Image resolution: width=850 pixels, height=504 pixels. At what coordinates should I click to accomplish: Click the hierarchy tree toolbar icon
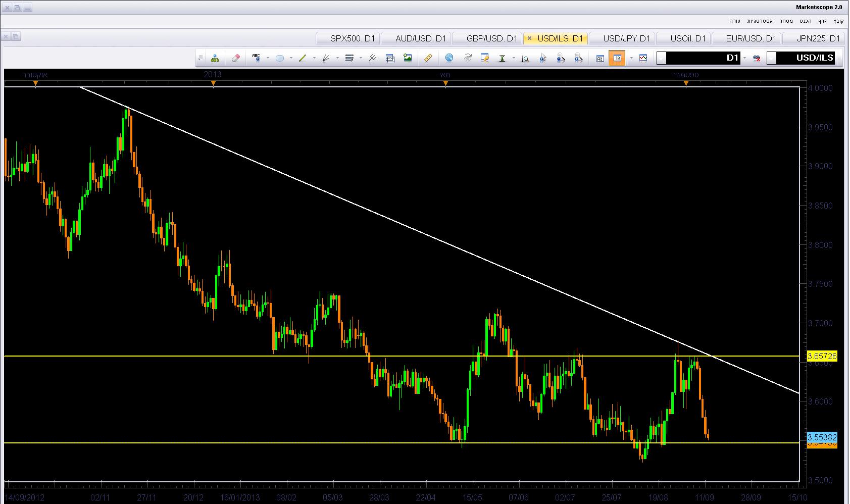pos(215,58)
